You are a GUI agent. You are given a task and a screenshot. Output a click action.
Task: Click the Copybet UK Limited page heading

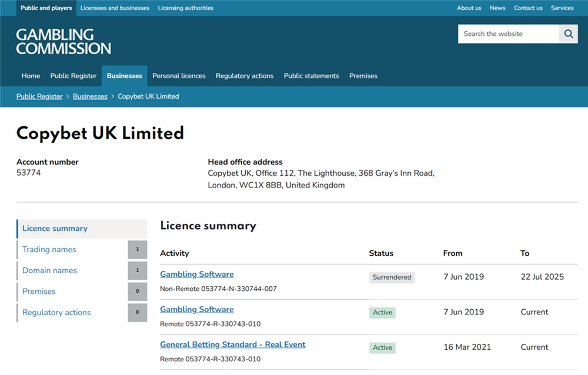coord(100,133)
